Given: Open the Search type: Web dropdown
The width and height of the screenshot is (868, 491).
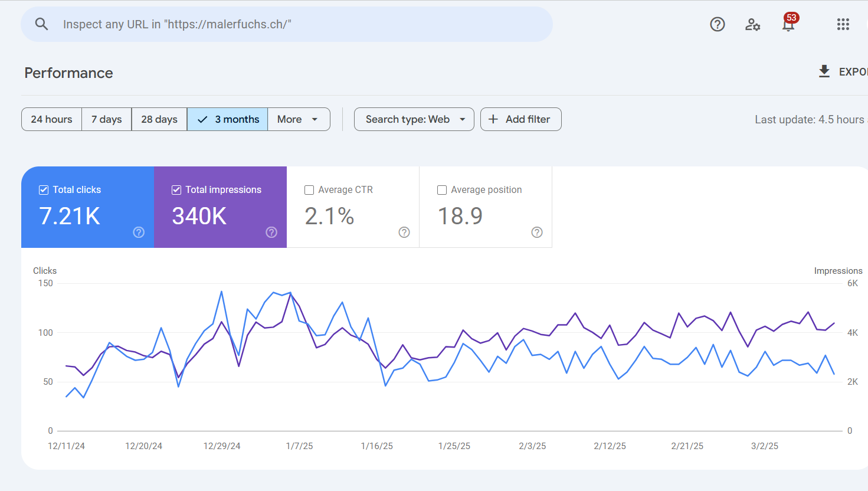Looking at the screenshot, I should 414,119.
